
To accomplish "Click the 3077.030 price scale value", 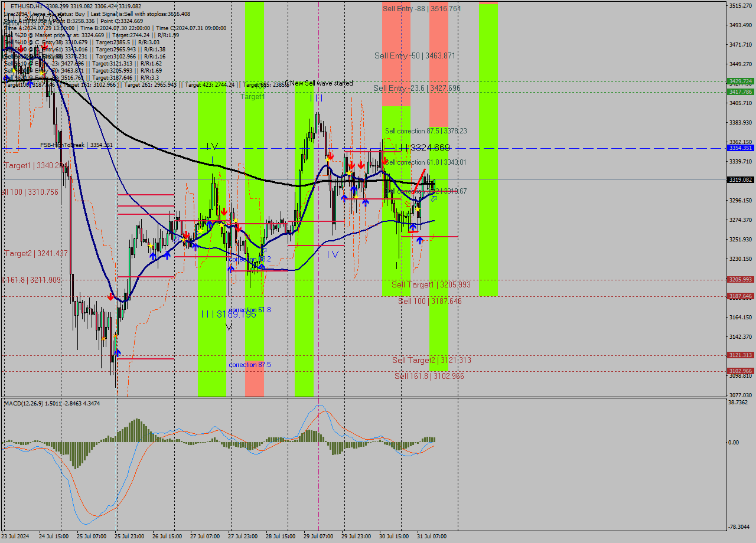I will [741, 395].
